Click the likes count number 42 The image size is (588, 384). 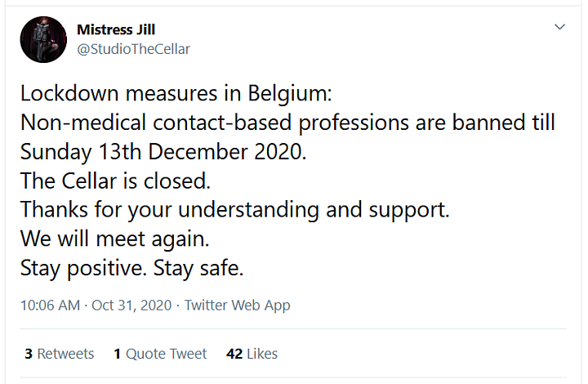click(234, 354)
